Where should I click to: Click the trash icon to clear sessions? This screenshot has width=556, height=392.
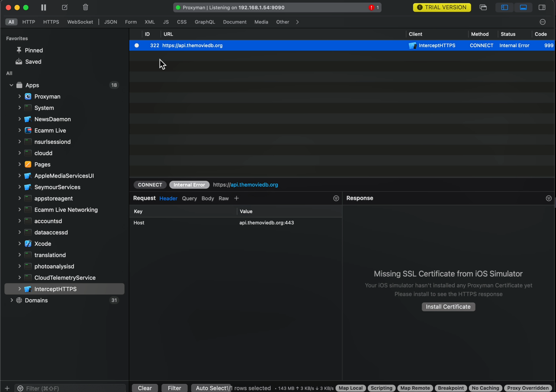tap(85, 8)
